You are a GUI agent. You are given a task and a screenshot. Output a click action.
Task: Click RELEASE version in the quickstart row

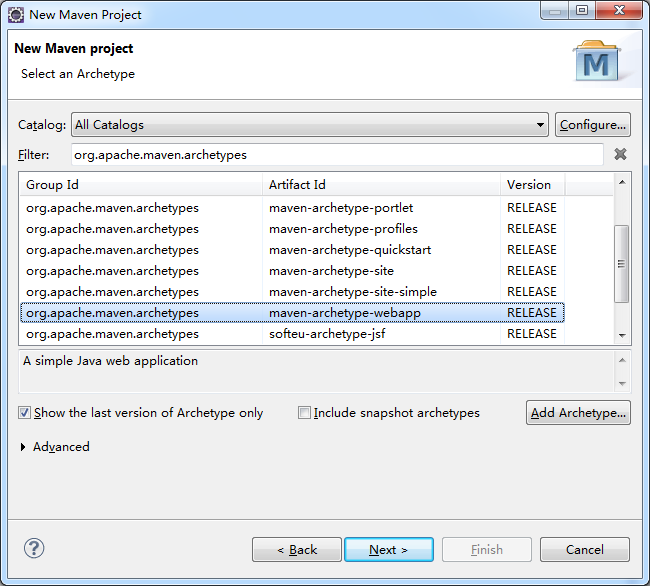click(x=532, y=250)
